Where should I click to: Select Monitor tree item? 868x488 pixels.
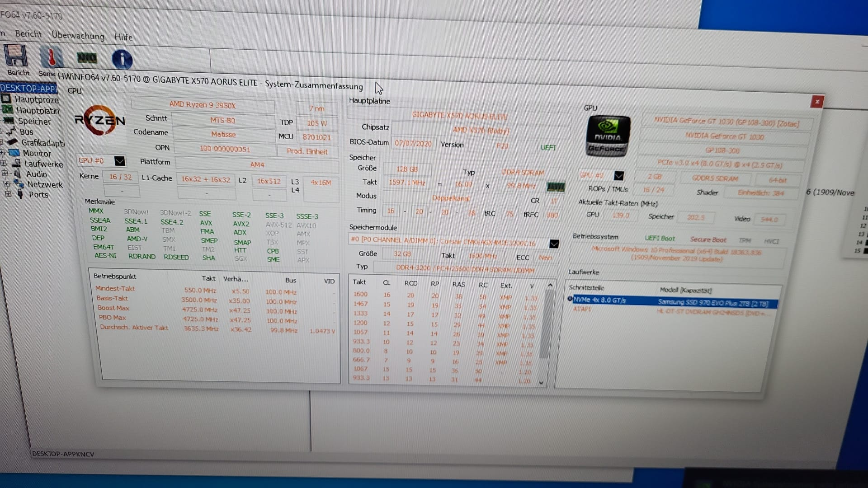click(x=37, y=153)
